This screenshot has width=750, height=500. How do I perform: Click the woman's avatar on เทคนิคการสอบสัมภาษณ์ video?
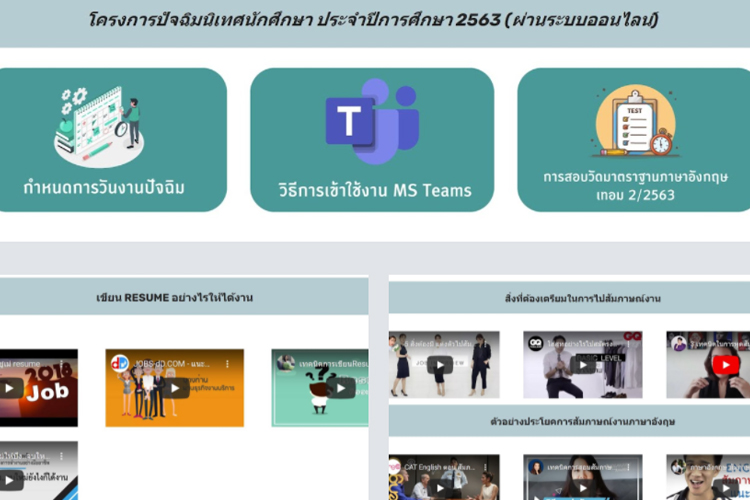[x=535, y=467]
